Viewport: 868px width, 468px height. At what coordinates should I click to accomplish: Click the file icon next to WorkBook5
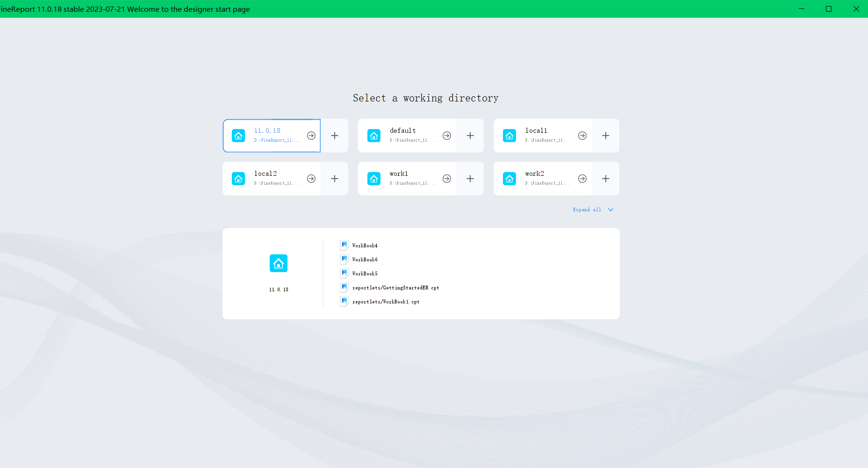[344, 273]
